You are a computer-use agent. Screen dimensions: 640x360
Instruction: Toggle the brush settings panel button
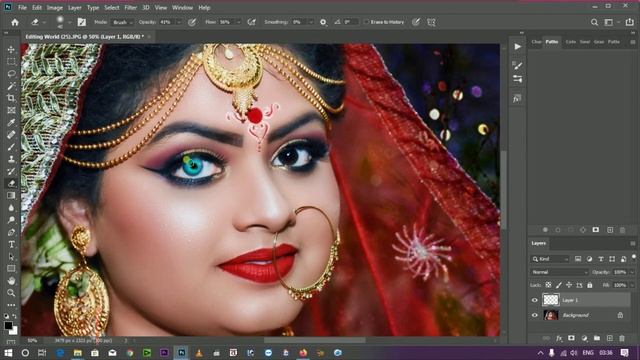pyautogui.click(x=82, y=22)
